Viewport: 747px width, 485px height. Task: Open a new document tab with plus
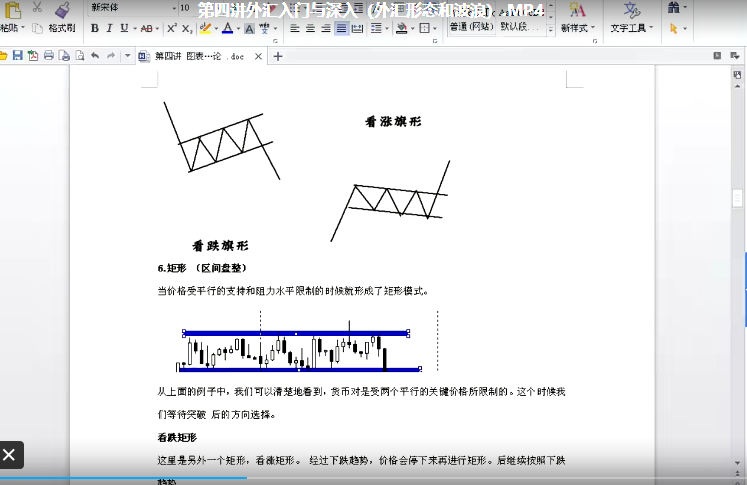click(x=278, y=56)
